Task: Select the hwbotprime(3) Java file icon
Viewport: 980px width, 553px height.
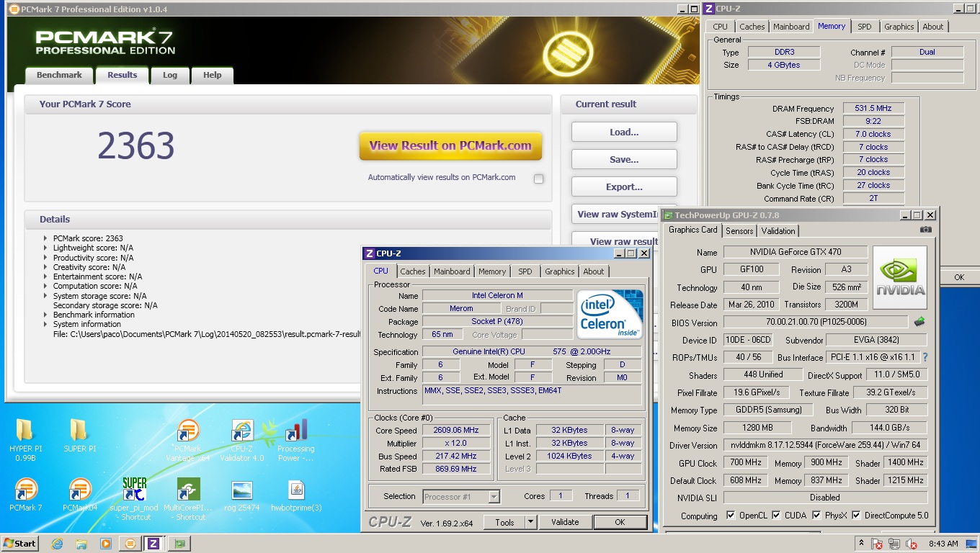Action: pyautogui.click(x=295, y=495)
